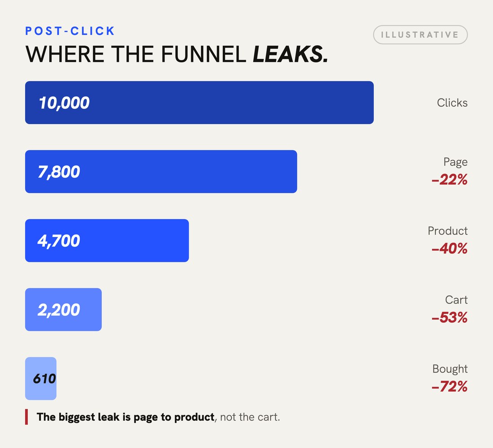Click the –72% drop-off figure
This screenshot has width=493, height=448.
450,386
